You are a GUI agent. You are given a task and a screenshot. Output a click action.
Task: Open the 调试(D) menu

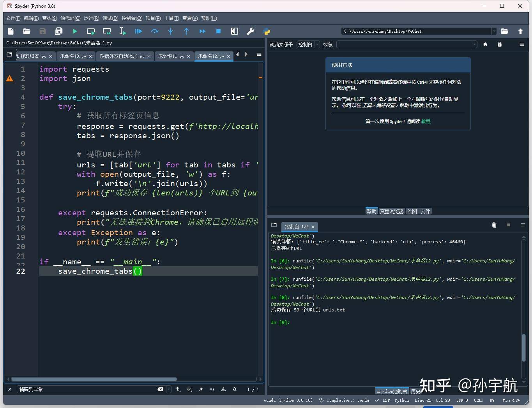pos(110,18)
